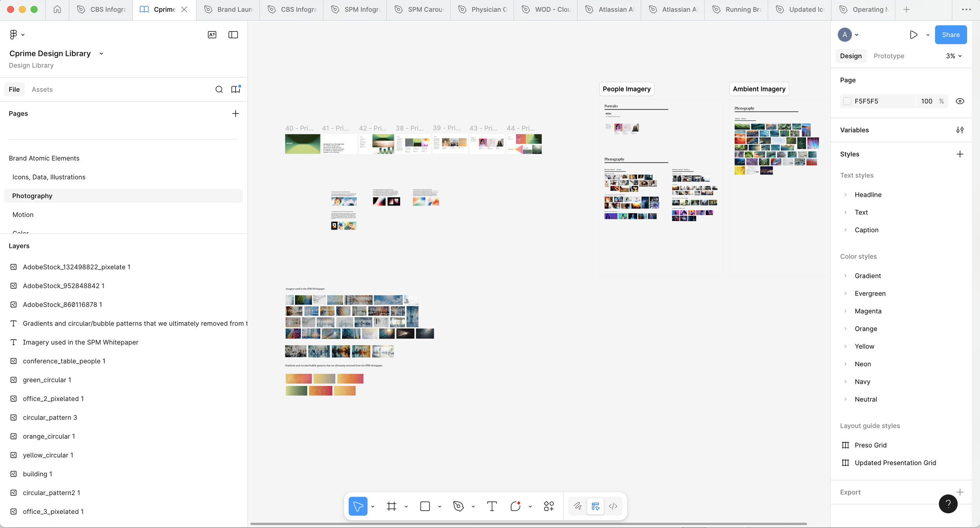Open the 3% zoom level dropdown
Image resolution: width=980 pixels, height=528 pixels.
click(x=953, y=56)
